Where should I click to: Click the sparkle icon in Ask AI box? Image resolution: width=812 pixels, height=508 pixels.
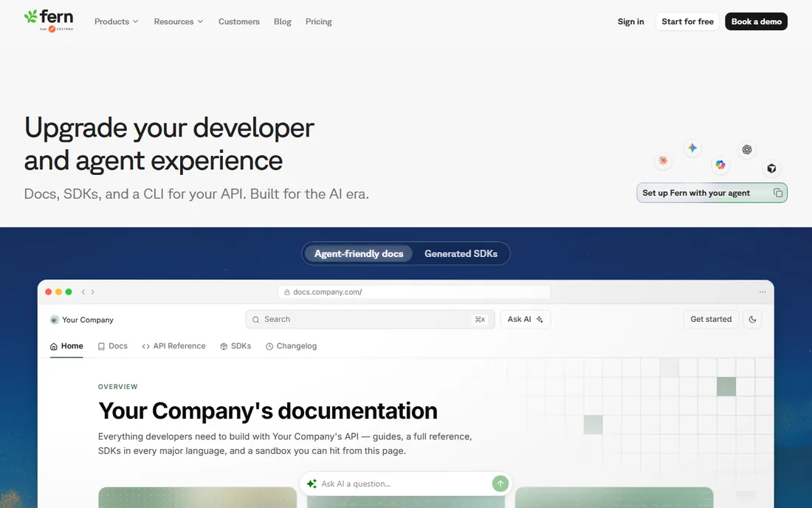(x=312, y=484)
